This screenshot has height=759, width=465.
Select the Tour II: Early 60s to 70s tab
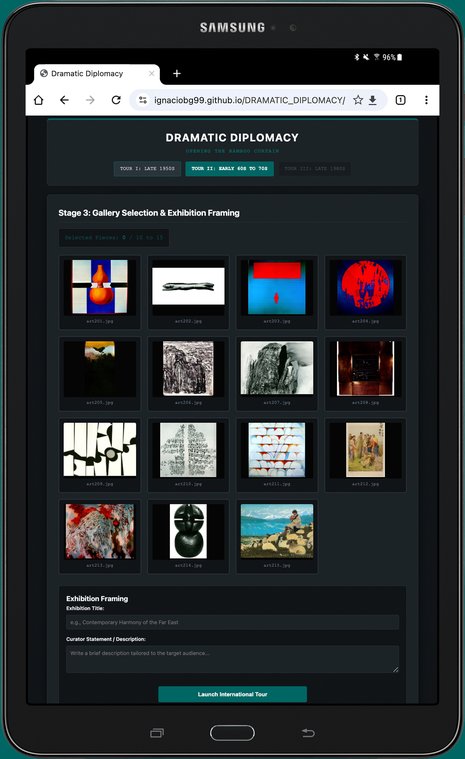(229, 168)
